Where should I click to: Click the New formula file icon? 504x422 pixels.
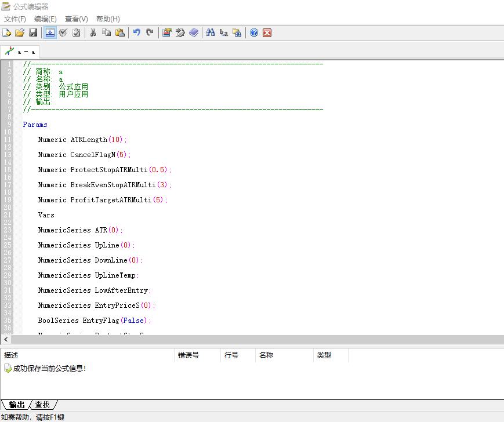click(x=7, y=33)
